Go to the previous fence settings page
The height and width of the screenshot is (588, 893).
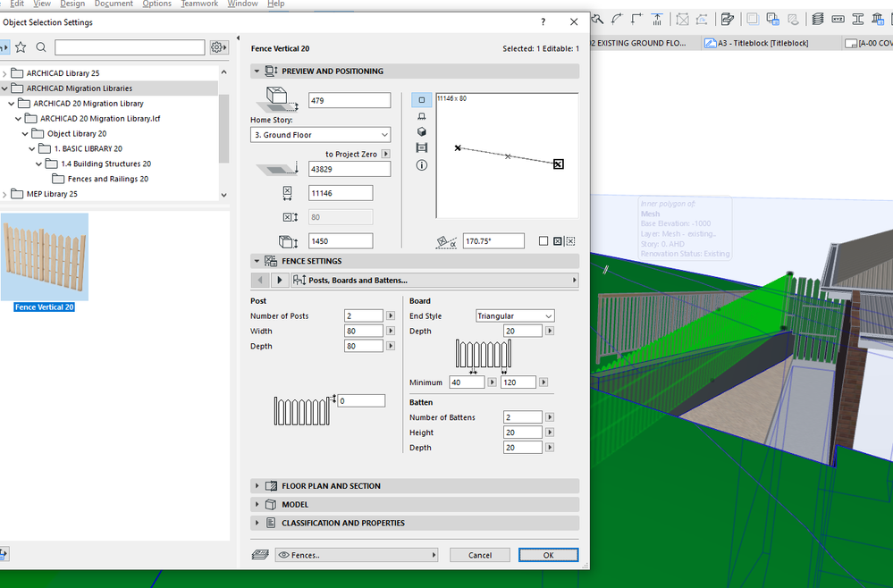click(260, 280)
